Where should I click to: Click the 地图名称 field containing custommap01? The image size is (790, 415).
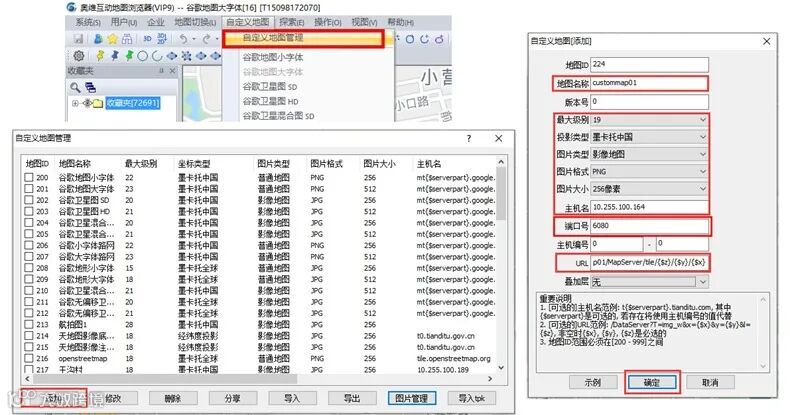point(649,83)
